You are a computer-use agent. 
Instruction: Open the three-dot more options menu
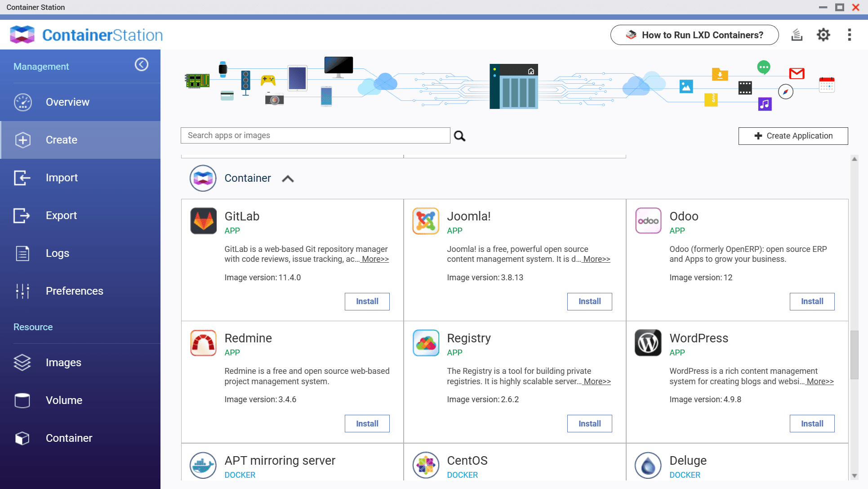click(849, 35)
